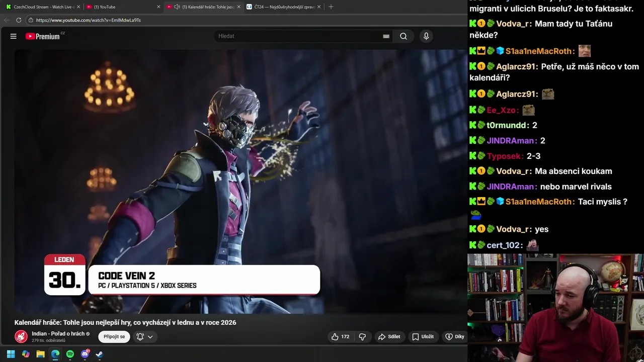Open Spotify from taskbar
The width and height of the screenshot is (644, 362).
point(70,354)
